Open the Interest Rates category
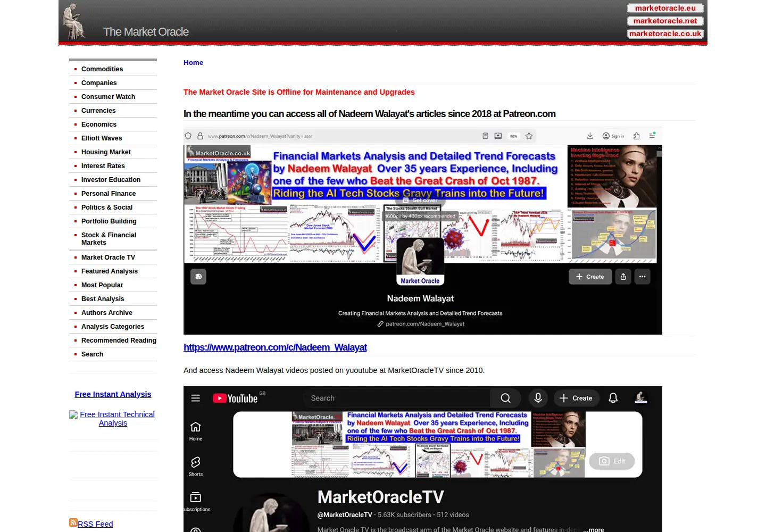766x532 pixels. [103, 166]
